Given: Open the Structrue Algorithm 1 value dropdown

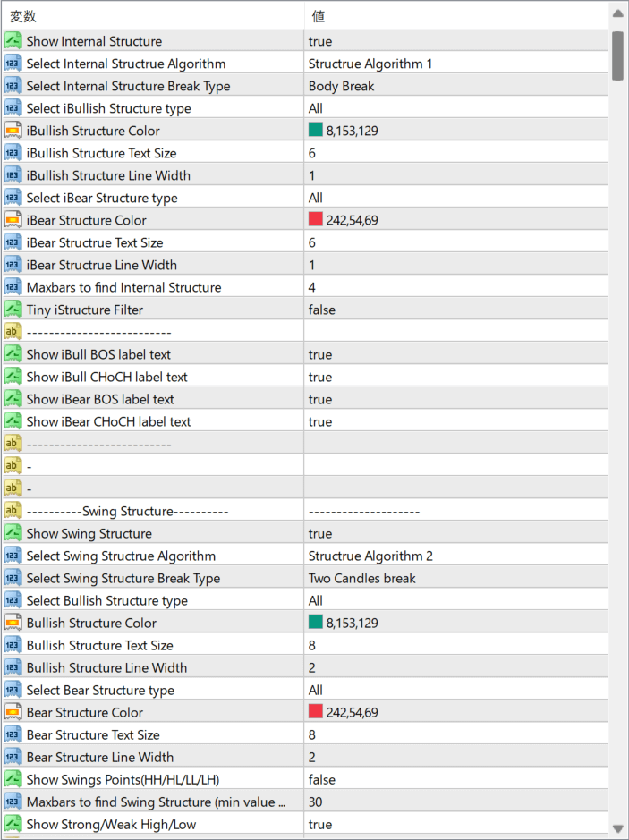Looking at the screenshot, I should (456, 64).
